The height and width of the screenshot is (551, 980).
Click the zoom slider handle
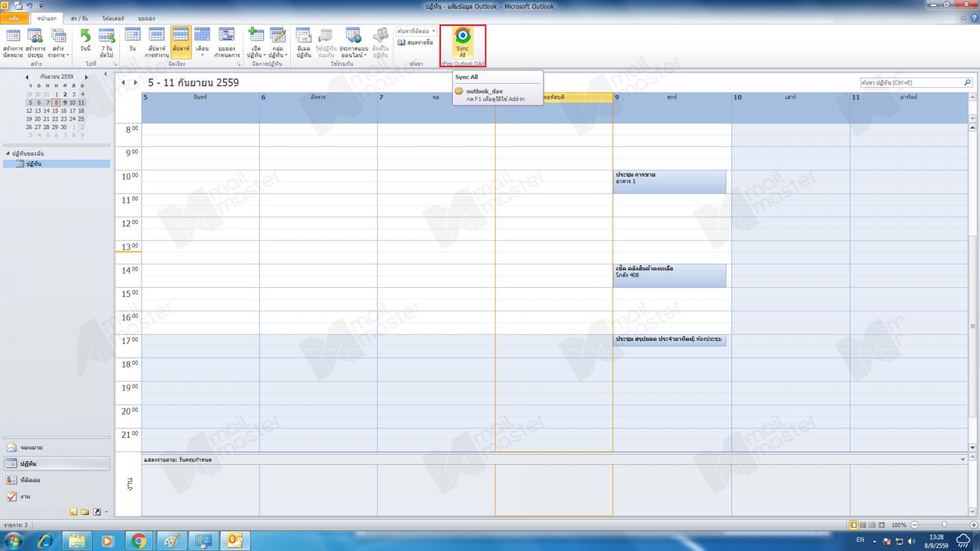point(944,525)
